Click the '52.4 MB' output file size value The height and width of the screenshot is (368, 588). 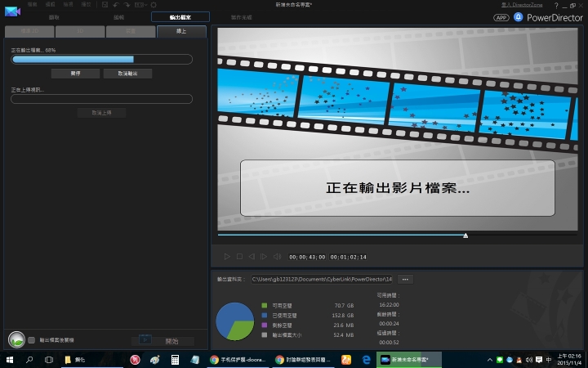click(344, 335)
